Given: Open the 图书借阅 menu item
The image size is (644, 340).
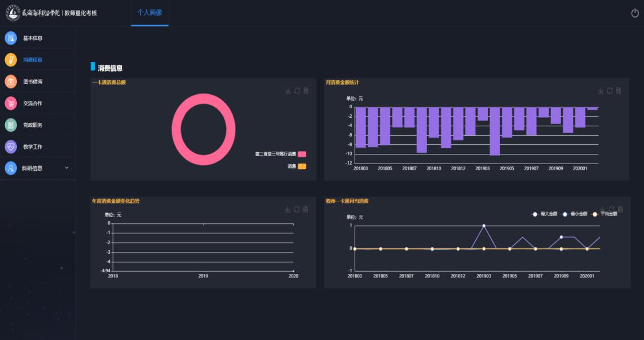Looking at the screenshot, I should coord(33,82).
